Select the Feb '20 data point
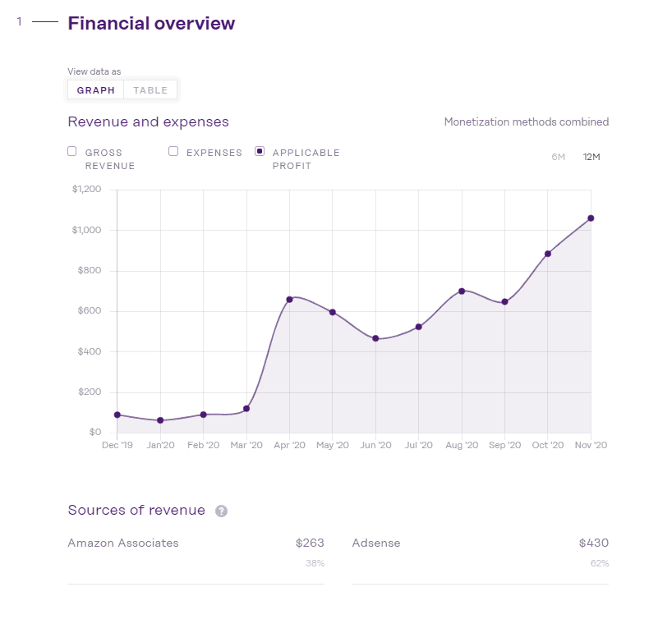 click(x=203, y=415)
